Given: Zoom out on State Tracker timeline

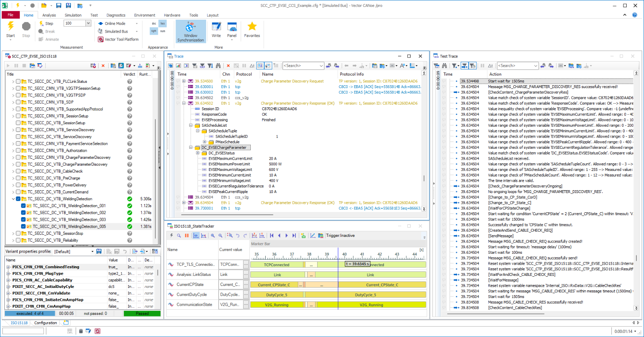Looking at the screenshot, I should [220, 236].
